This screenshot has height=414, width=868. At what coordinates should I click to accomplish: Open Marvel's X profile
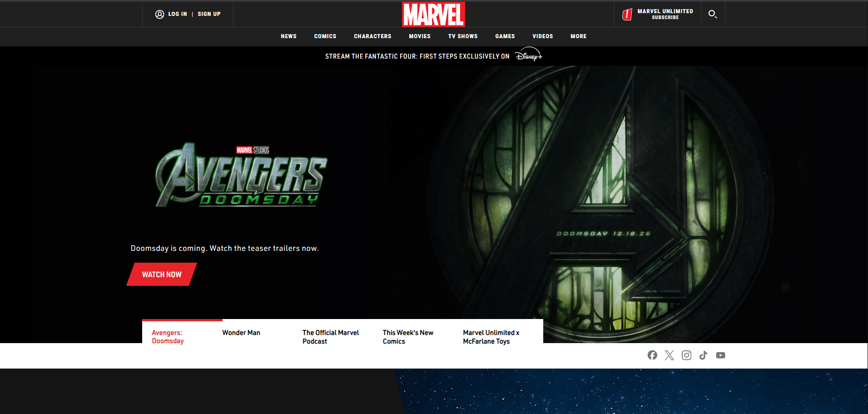click(669, 355)
